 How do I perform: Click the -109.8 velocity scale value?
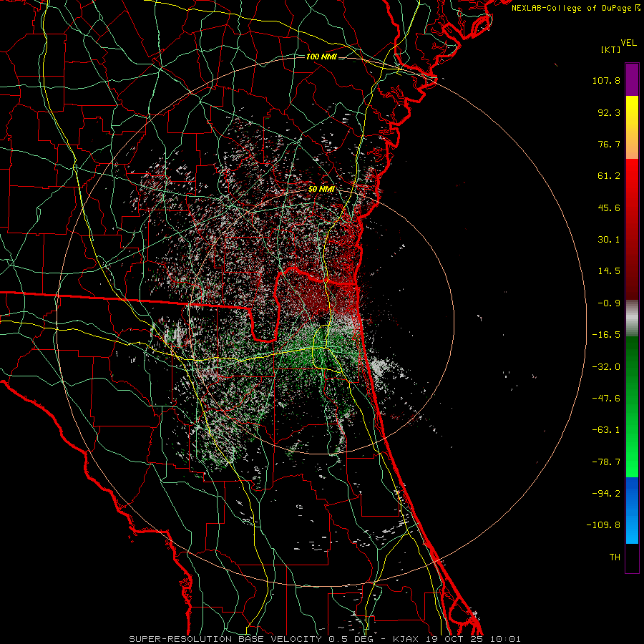(x=603, y=525)
